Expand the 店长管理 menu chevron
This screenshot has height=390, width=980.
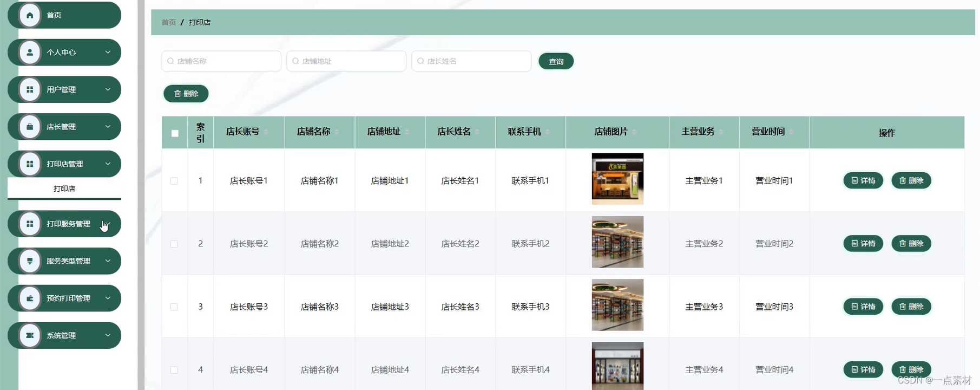(x=108, y=127)
